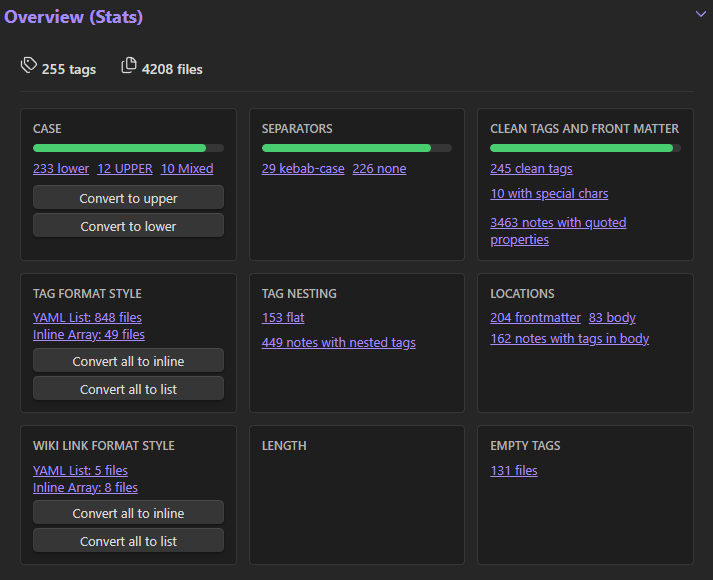
Task: Open the 233 lower tags link
Action: coord(61,169)
